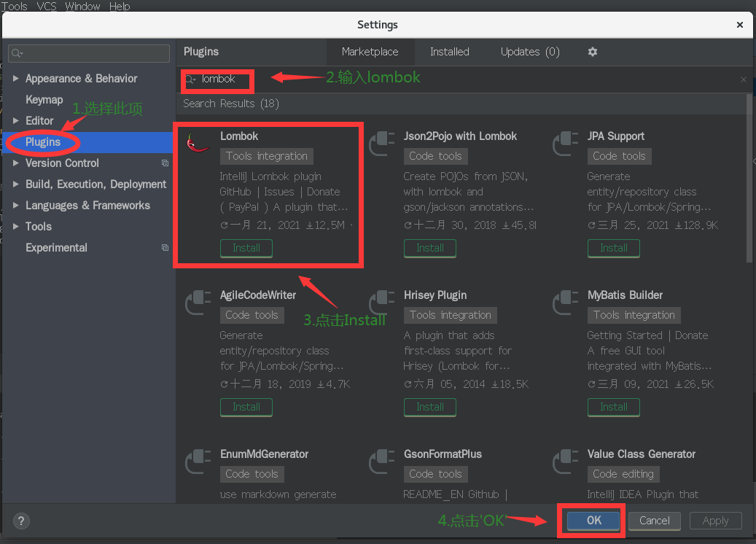Image resolution: width=756 pixels, height=544 pixels.
Task: Click the project-level icon beside Version Control
Action: pyautogui.click(x=165, y=163)
